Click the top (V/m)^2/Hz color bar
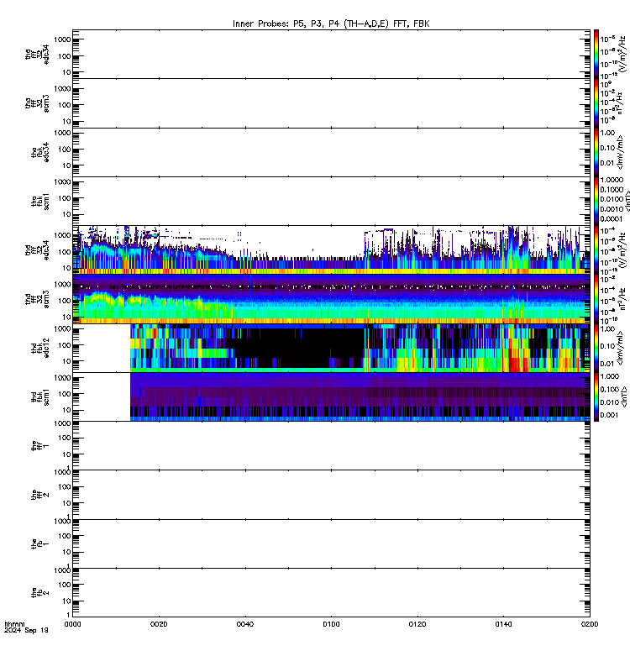 coord(596,54)
